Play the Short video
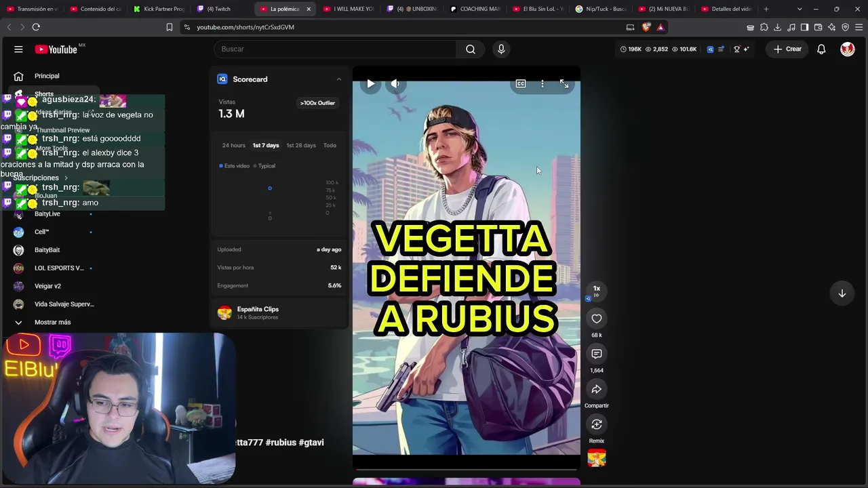Screen dimensions: 868x488 370,83
